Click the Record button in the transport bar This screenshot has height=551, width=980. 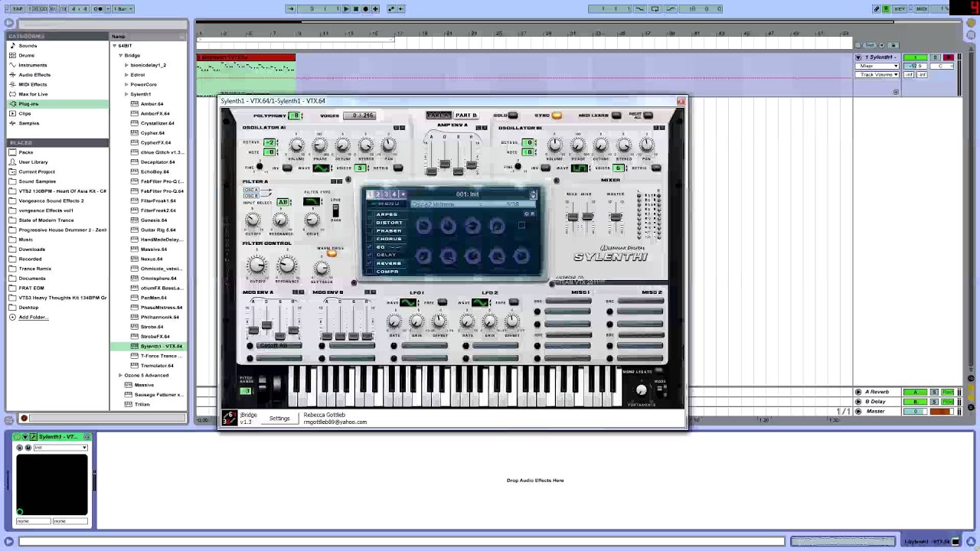tap(365, 8)
